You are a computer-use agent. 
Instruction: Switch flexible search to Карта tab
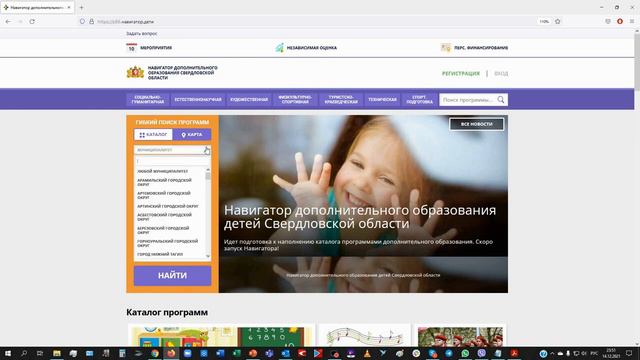pos(191,134)
